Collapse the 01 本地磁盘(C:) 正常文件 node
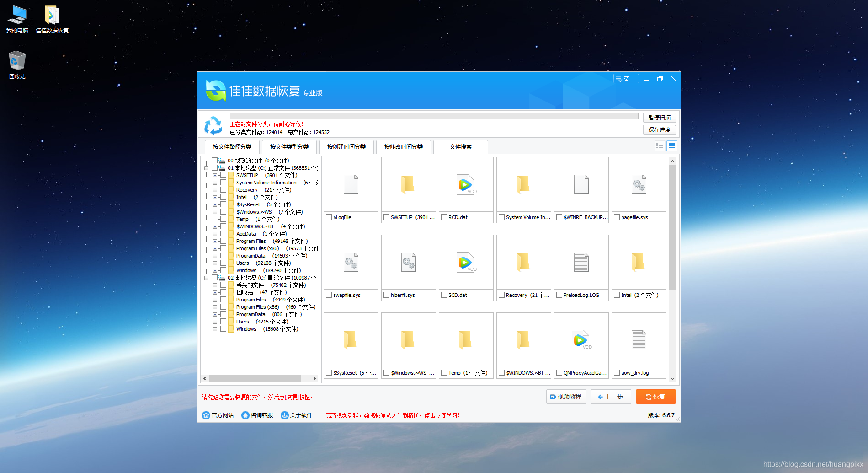Screen dimensions: 868x473 click(x=207, y=168)
